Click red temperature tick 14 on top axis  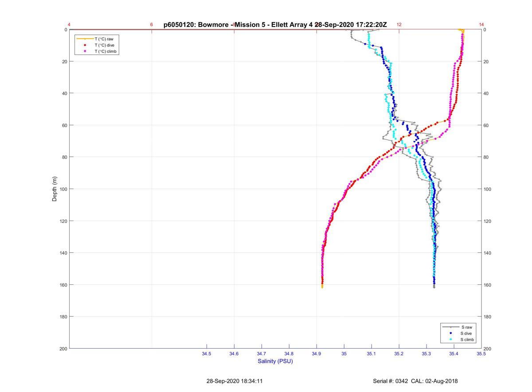(x=481, y=25)
